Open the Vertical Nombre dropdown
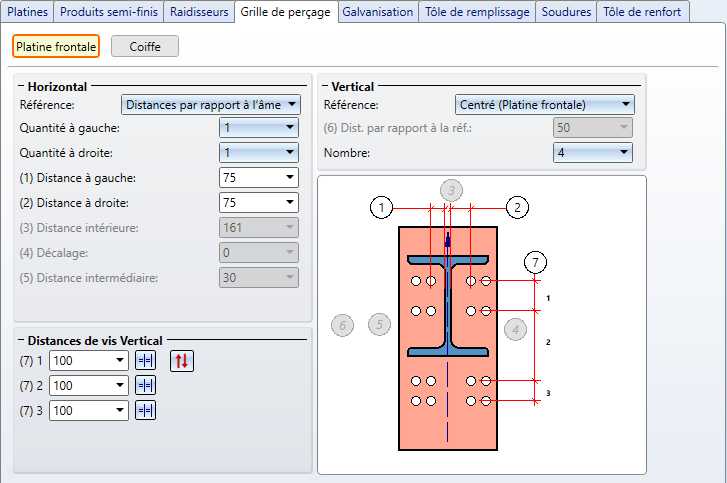The width and height of the screenshot is (727, 483). pyautogui.click(x=593, y=152)
